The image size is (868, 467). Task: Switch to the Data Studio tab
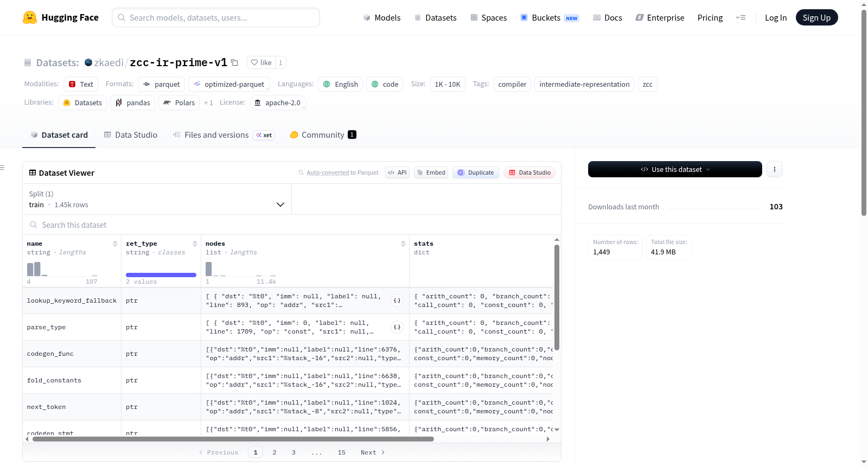[131, 135]
